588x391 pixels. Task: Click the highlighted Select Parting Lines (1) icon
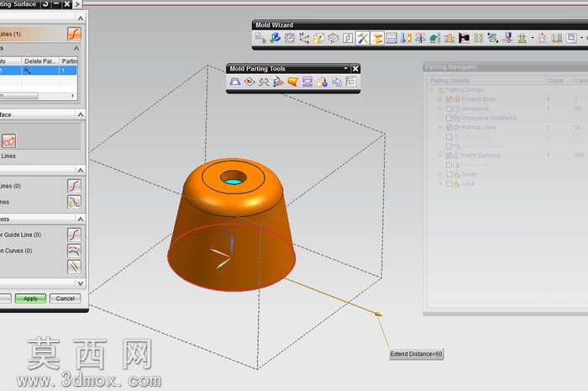pos(74,34)
